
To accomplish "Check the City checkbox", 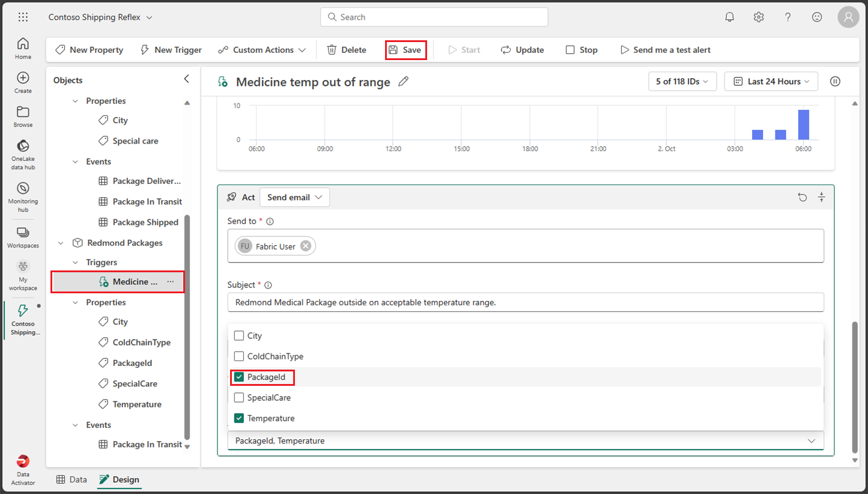I will click(239, 335).
